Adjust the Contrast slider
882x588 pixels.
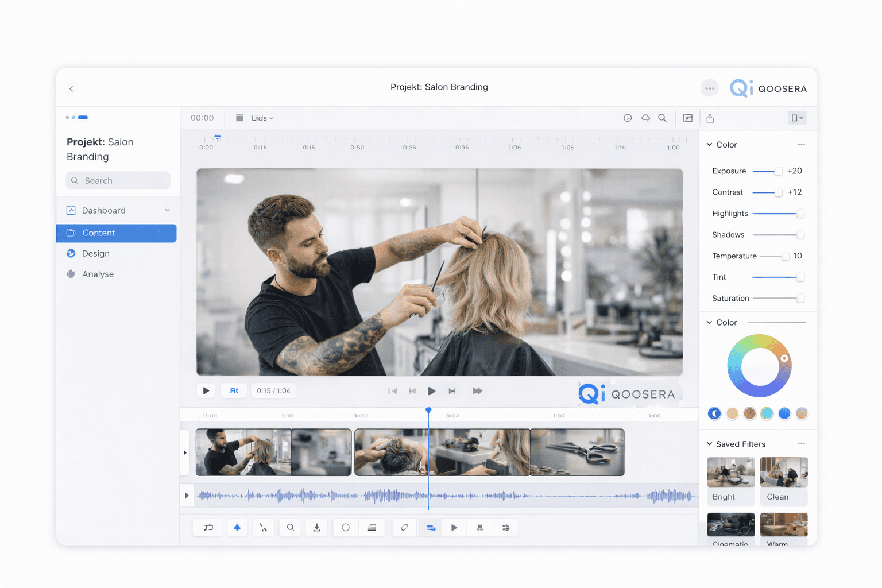(767, 192)
